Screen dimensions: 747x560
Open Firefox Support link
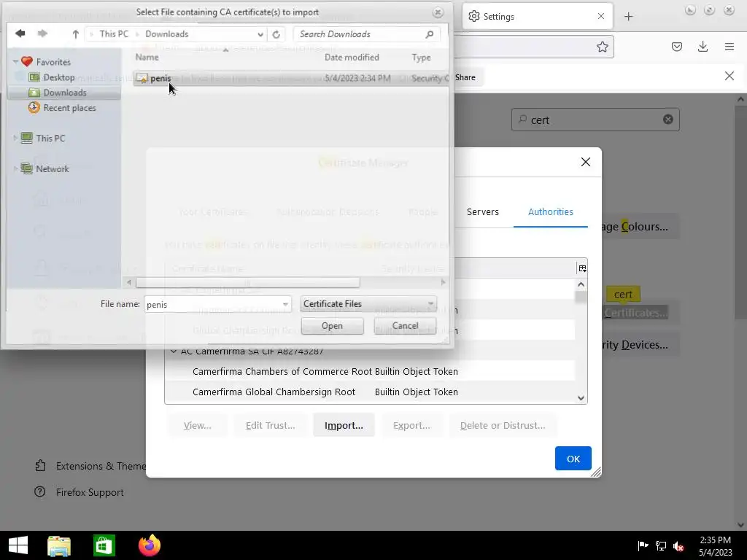point(79,492)
